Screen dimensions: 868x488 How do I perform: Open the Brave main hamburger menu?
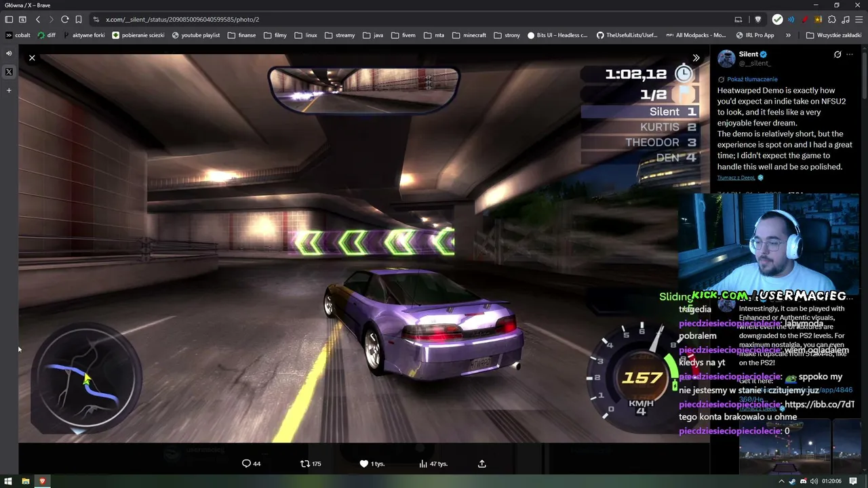(x=859, y=20)
